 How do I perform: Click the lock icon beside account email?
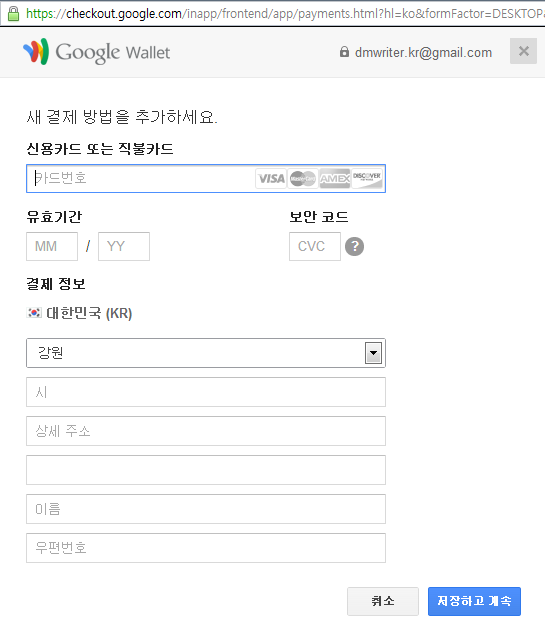[344, 52]
